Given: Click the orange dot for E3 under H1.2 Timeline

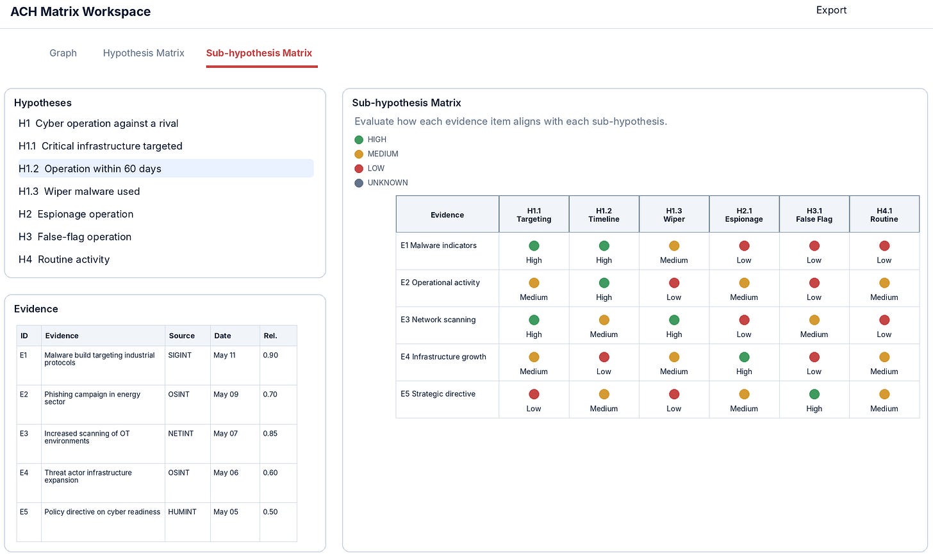Looking at the screenshot, I should point(604,320).
